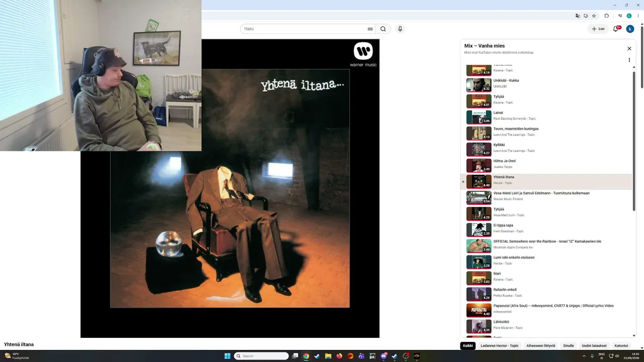644x362 pixels.
Task: Bookmark this page with the star icon
Action: (594, 16)
